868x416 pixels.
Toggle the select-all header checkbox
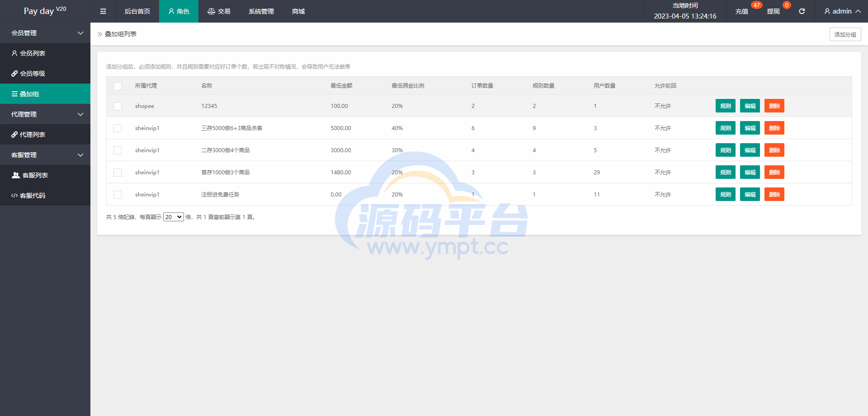pos(118,86)
